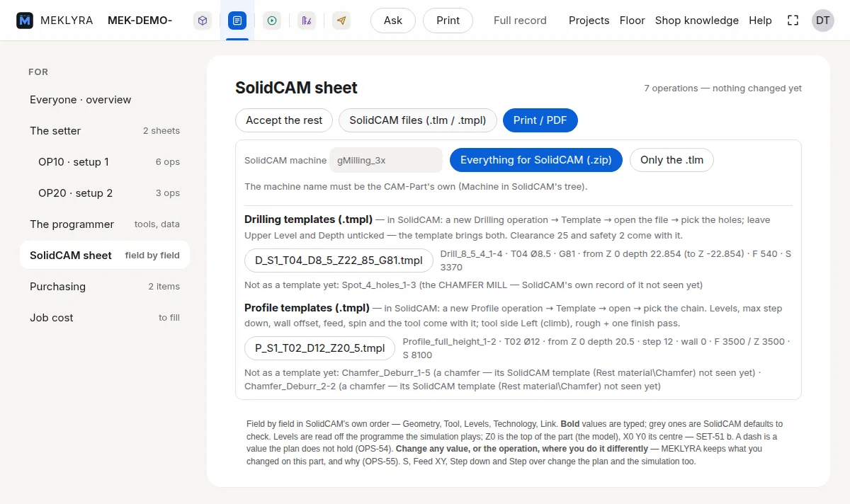
Task: Switch to the Full record view
Action: coord(520,21)
